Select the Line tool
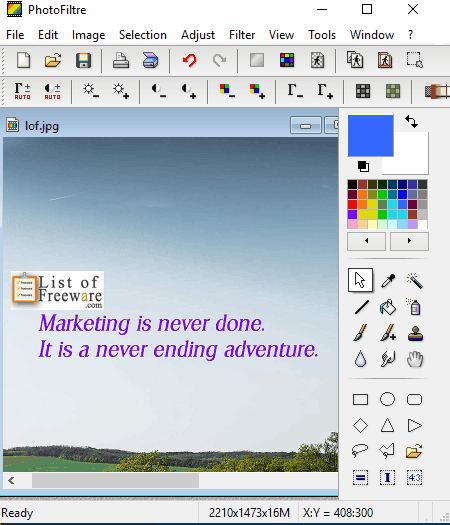This screenshot has height=525, width=450. coord(361,307)
